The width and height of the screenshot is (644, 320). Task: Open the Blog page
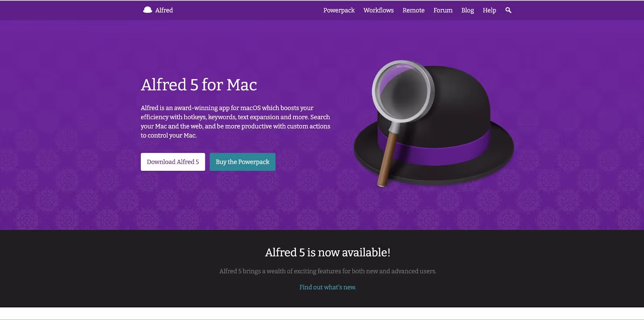[x=467, y=10]
